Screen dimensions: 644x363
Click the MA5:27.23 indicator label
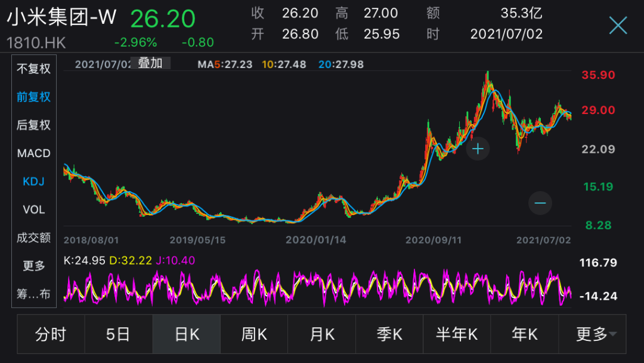pyautogui.click(x=225, y=64)
